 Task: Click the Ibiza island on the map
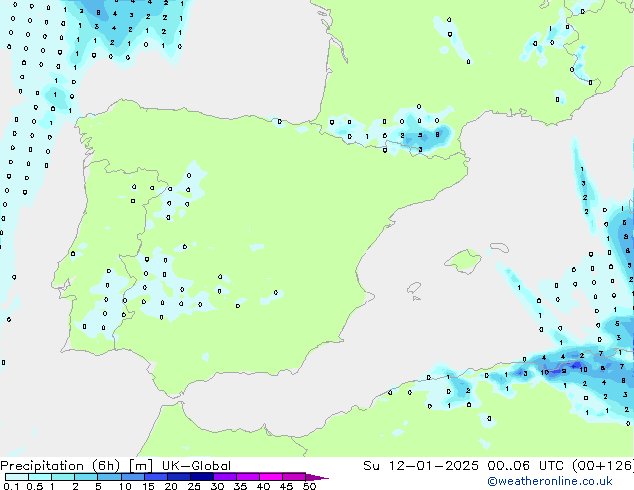[414, 288]
